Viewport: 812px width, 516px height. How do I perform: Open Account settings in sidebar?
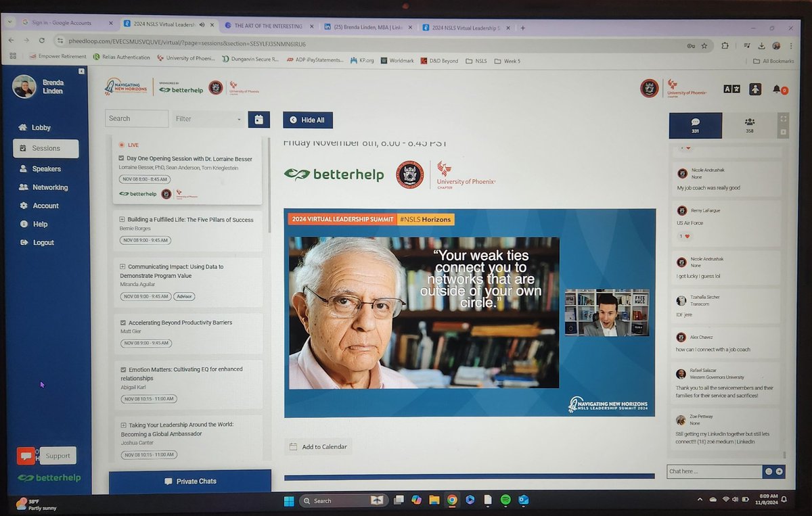[39, 206]
